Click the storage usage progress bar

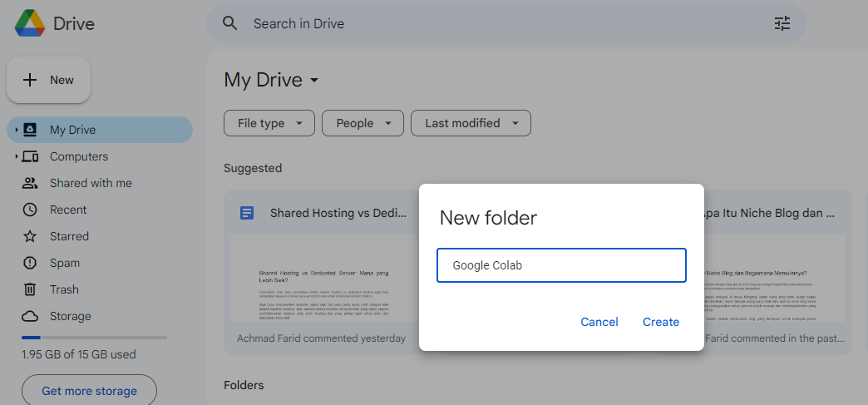(94, 338)
